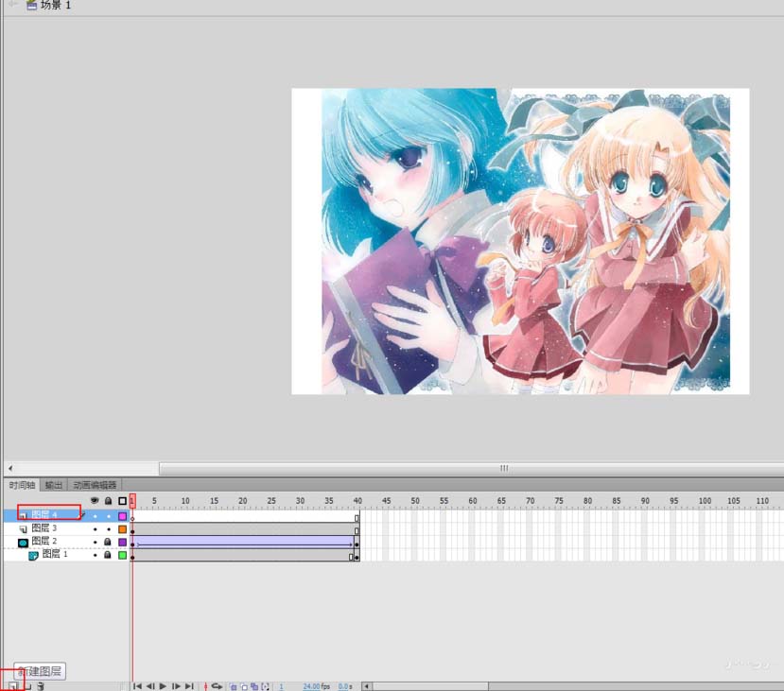This screenshot has width=784, height=691.
Task: Enable Onion Skin Outlines
Action: [244, 686]
